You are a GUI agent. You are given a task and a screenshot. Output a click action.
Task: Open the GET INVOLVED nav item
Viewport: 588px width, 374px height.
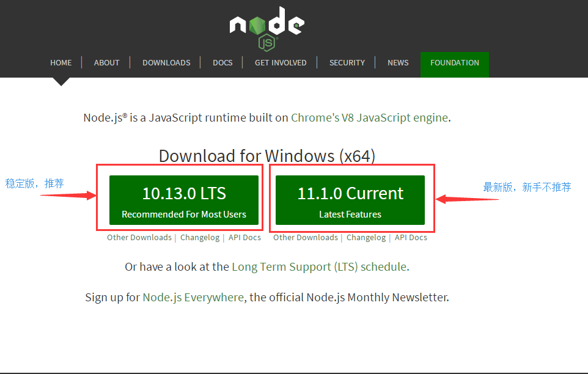[x=281, y=62]
